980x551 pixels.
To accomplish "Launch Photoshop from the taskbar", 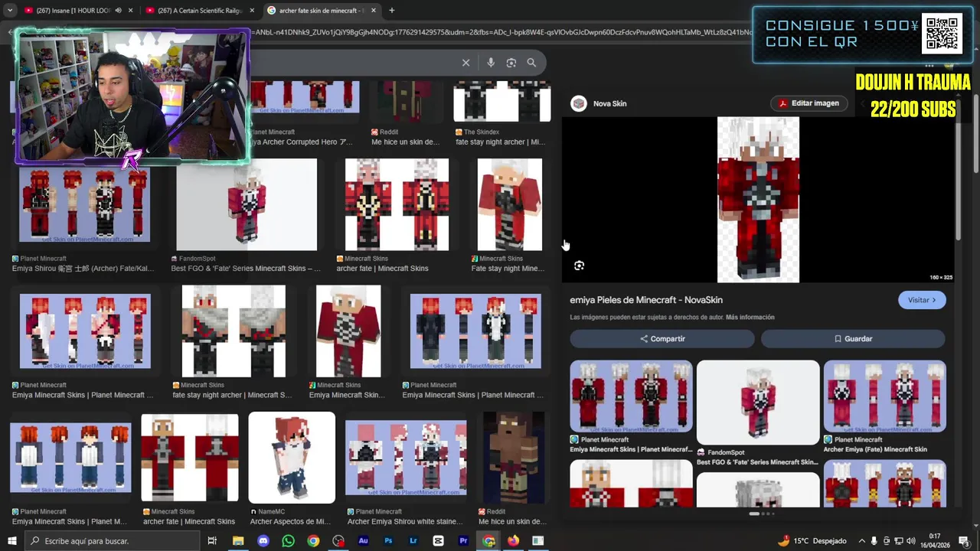I will (388, 541).
